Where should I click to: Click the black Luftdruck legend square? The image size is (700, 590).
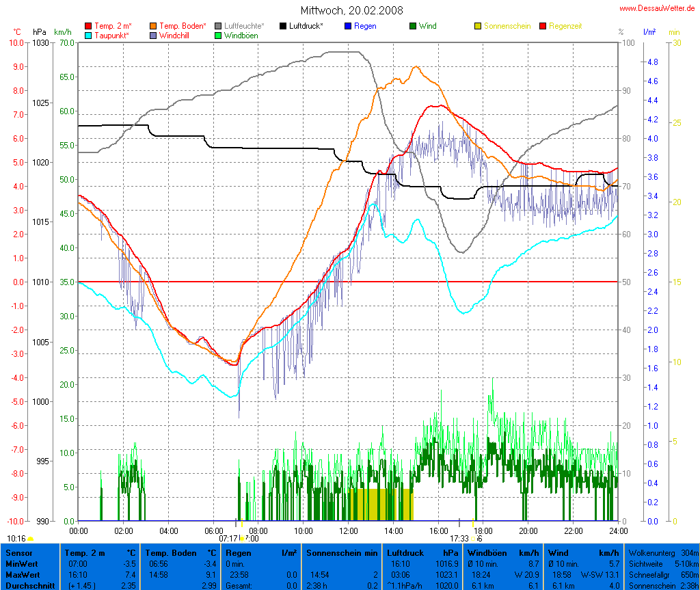(x=283, y=26)
